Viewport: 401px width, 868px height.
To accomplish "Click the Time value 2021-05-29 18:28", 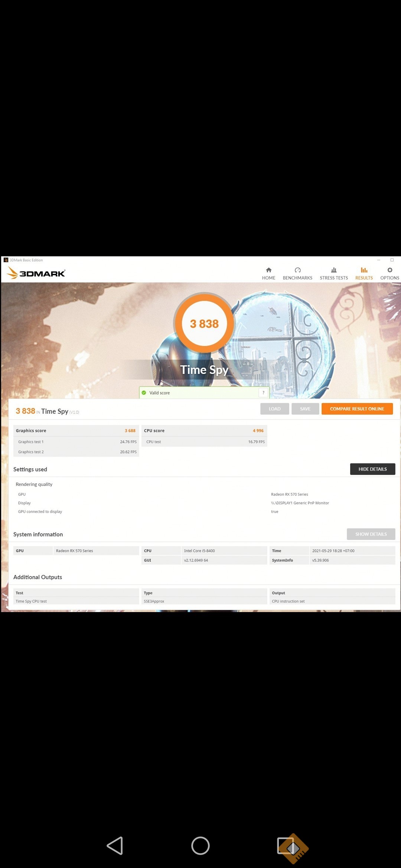I will click(352, 551).
